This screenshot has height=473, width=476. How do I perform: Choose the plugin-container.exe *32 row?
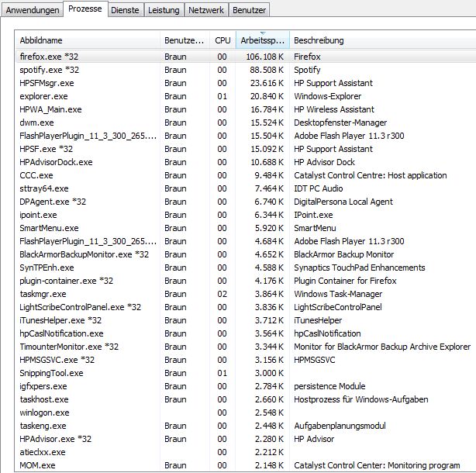[67, 281]
